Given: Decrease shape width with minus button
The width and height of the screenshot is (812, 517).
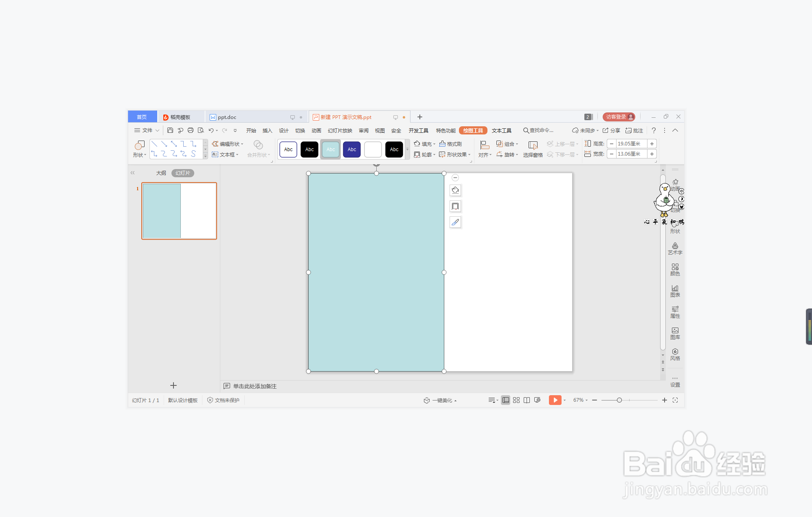Looking at the screenshot, I should point(612,154).
